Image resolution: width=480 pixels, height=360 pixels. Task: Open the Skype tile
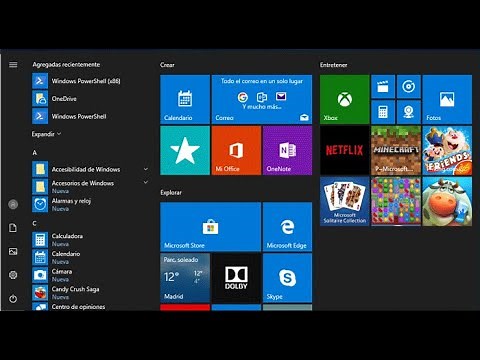pos(287,278)
